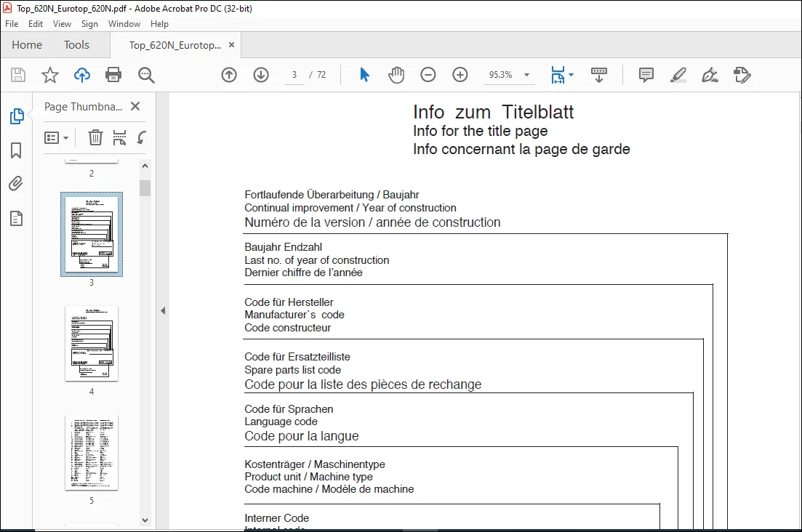The image size is (802, 532).
Task: Collapse the navigation pane arrow
Action: coord(163,311)
